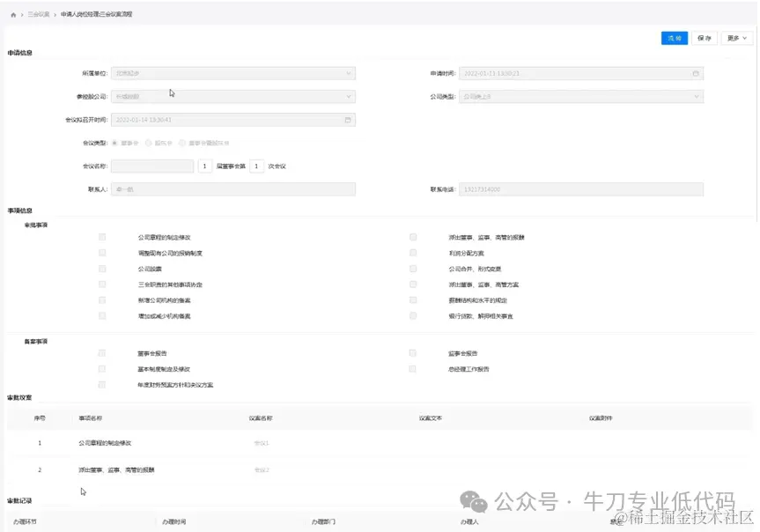The height and width of the screenshot is (532, 760).
Task: Click the number box before 次会议
Action: pos(256,166)
